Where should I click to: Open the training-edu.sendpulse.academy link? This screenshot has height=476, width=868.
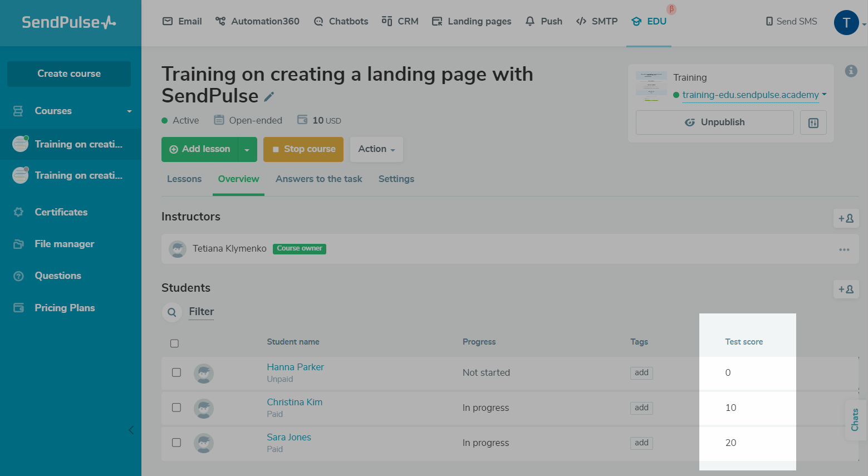click(751, 95)
